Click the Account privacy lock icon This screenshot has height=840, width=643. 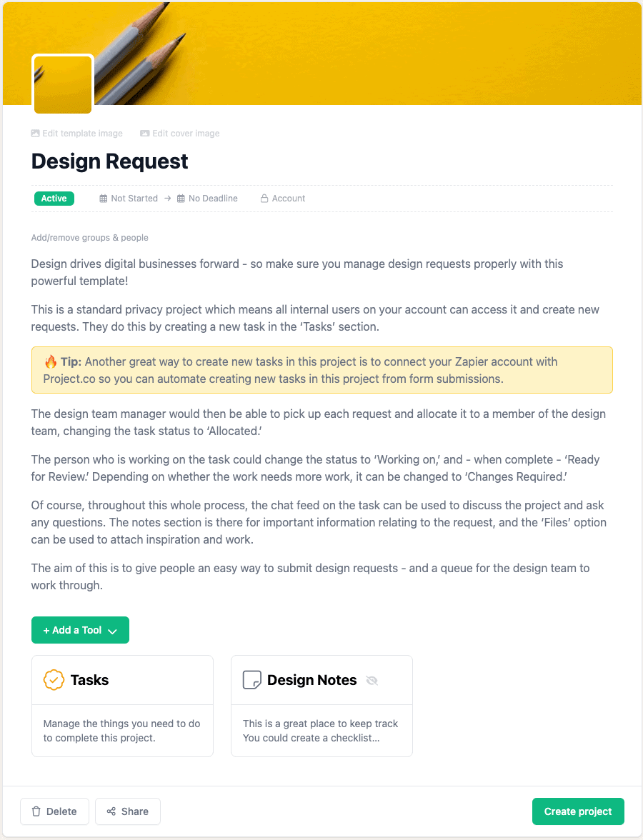pos(264,198)
